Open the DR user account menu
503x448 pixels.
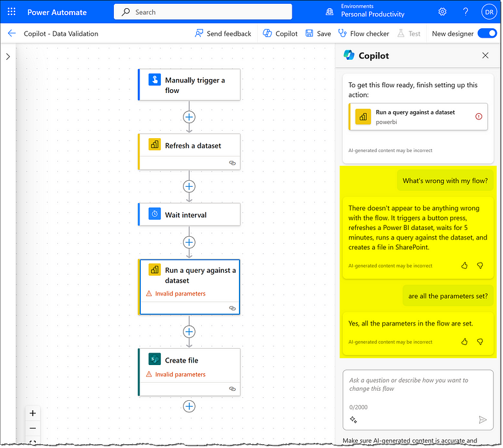(x=489, y=12)
